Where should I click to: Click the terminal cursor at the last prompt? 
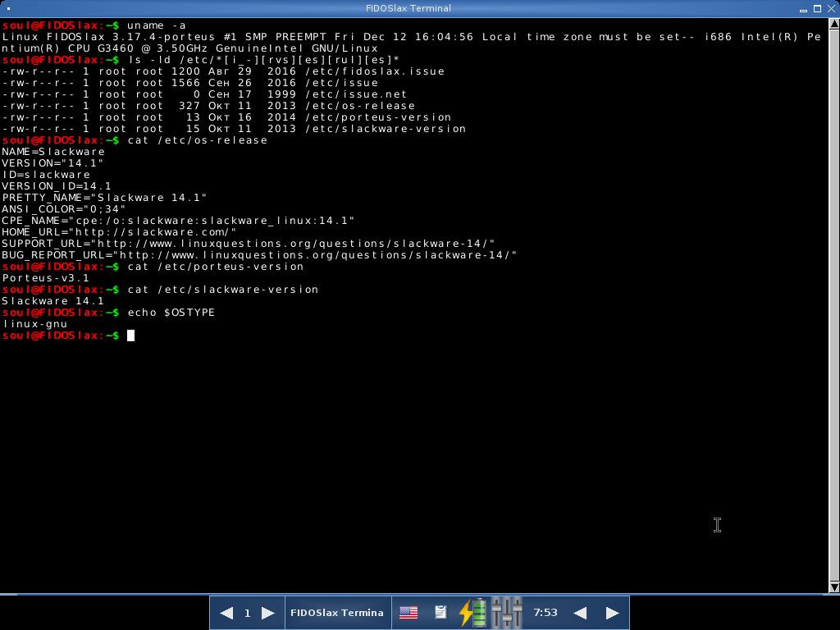(x=130, y=336)
